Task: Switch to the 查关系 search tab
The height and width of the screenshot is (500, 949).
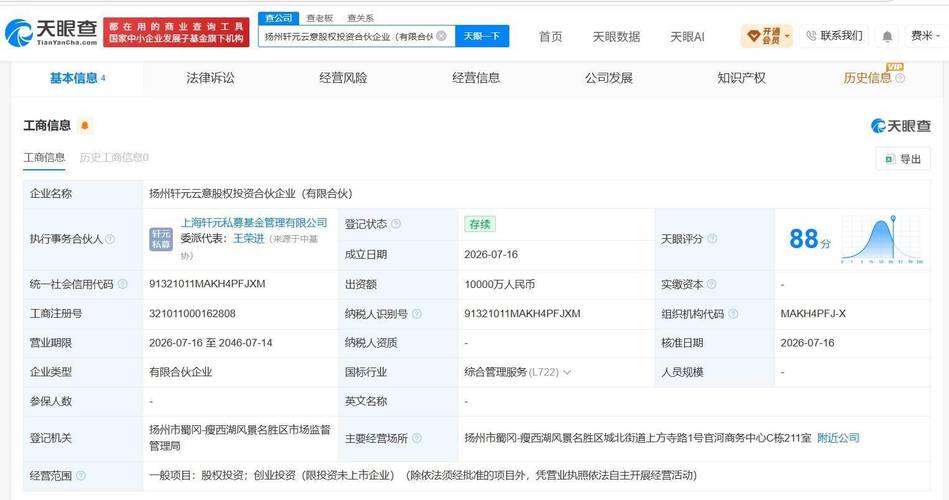Action: tap(361, 18)
